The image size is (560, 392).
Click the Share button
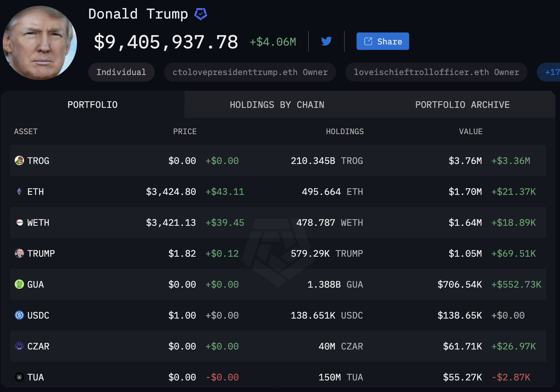point(383,41)
